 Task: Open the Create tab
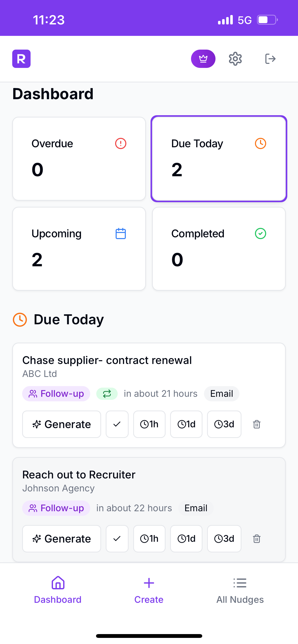coord(149,593)
